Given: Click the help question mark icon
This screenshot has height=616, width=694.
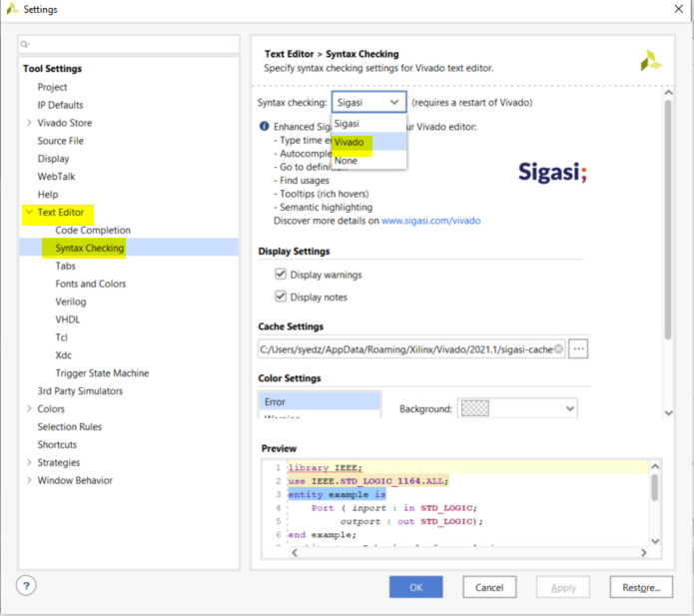Looking at the screenshot, I should (27, 586).
